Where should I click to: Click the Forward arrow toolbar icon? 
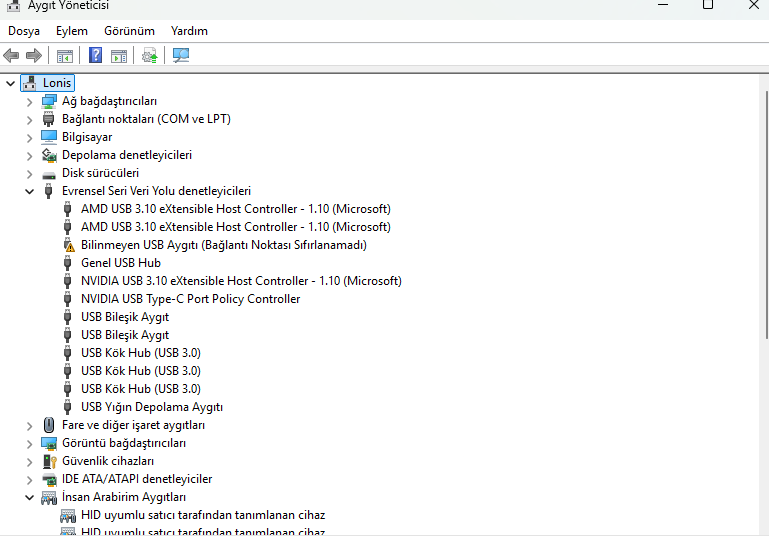[x=34, y=55]
